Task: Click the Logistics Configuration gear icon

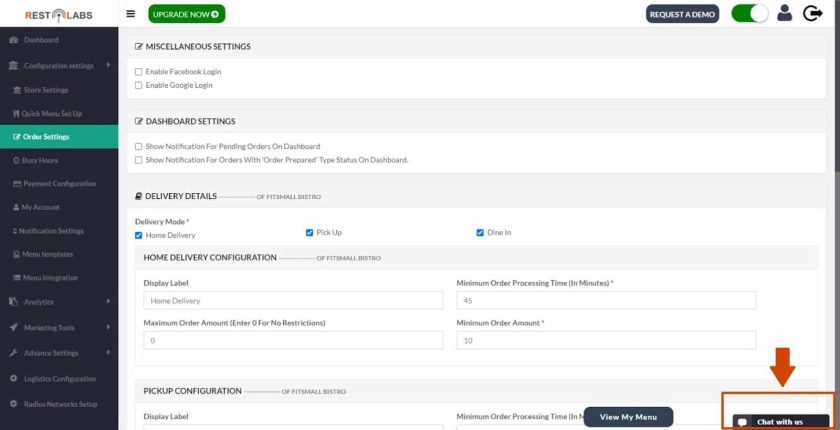Action: coord(13,379)
